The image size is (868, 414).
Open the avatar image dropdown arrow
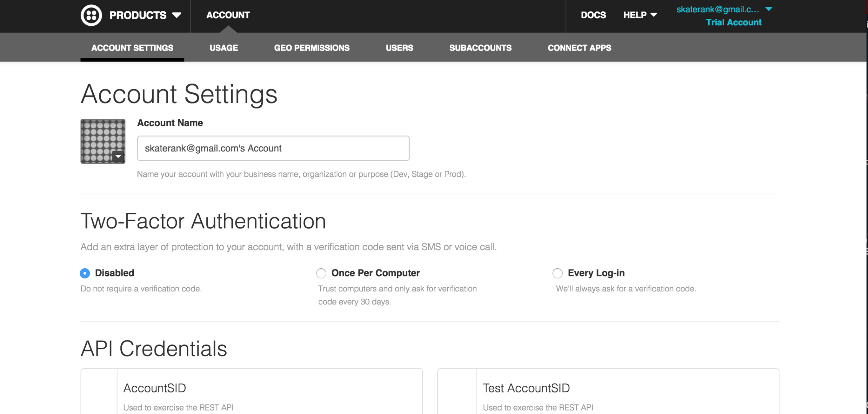point(118,156)
